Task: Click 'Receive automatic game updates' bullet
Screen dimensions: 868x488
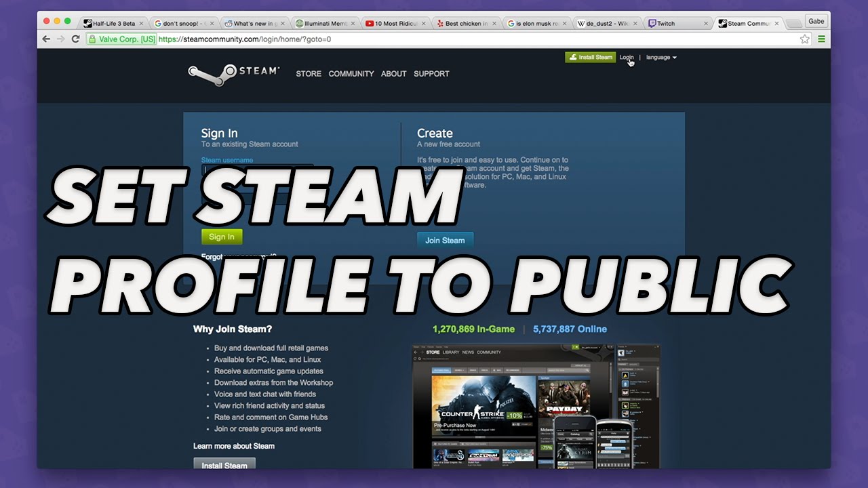Action: (x=269, y=371)
